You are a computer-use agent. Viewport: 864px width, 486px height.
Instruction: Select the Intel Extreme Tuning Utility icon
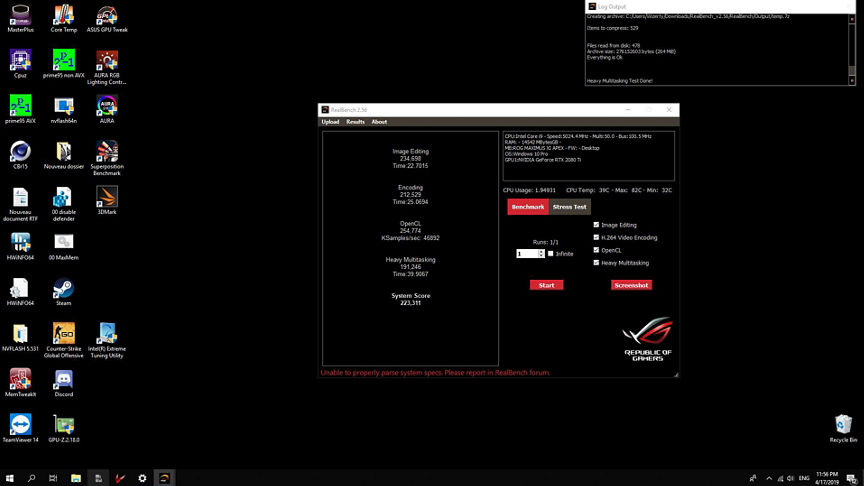(106, 334)
